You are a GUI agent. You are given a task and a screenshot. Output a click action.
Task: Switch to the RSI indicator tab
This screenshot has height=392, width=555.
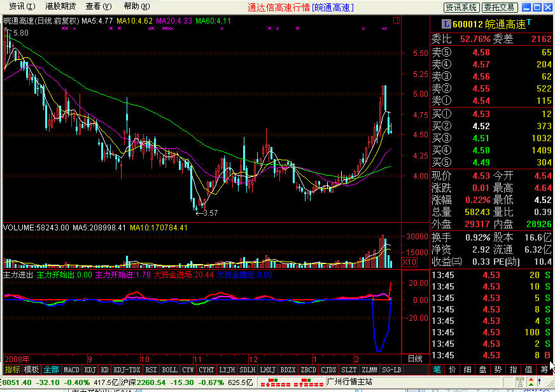click(151, 370)
